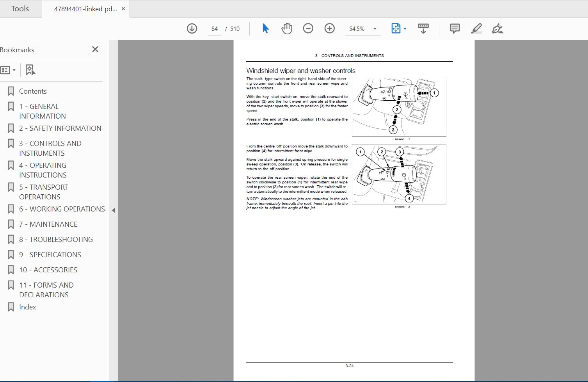Select the highlighter pen tool
Screen dimensions: 588x382
476,28
